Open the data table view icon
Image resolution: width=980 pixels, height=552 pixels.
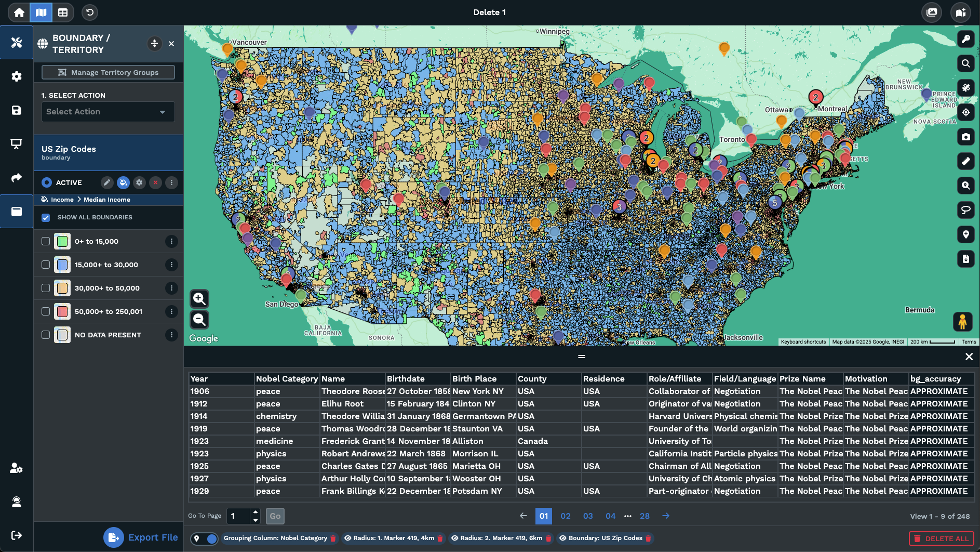63,12
